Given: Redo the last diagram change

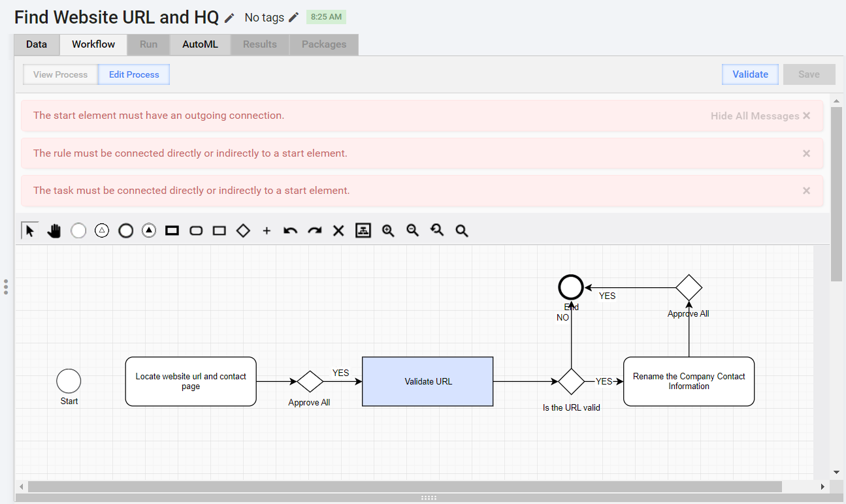Looking at the screenshot, I should tap(315, 230).
